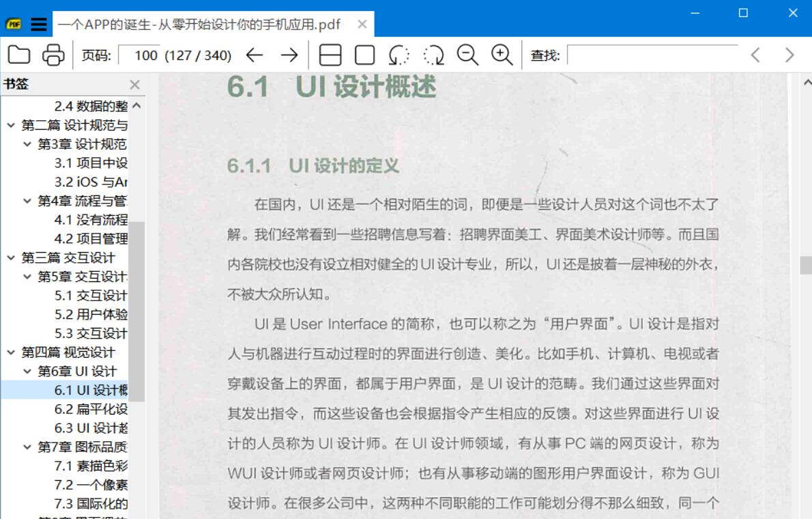Go to the next page arrow
The width and height of the screenshot is (812, 519).
(289, 55)
